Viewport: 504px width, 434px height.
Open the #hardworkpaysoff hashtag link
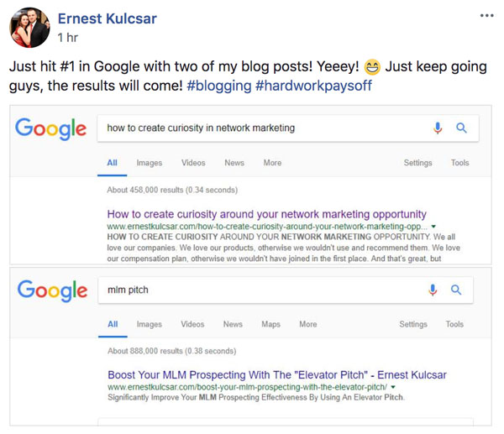[313, 86]
